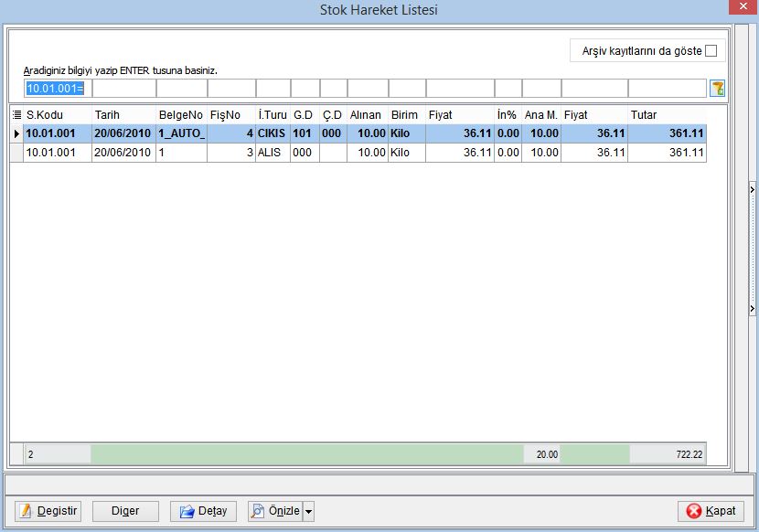The image size is (759, 532).
Task: Click the Tarih filter input field
Action: tap(124, 89)
